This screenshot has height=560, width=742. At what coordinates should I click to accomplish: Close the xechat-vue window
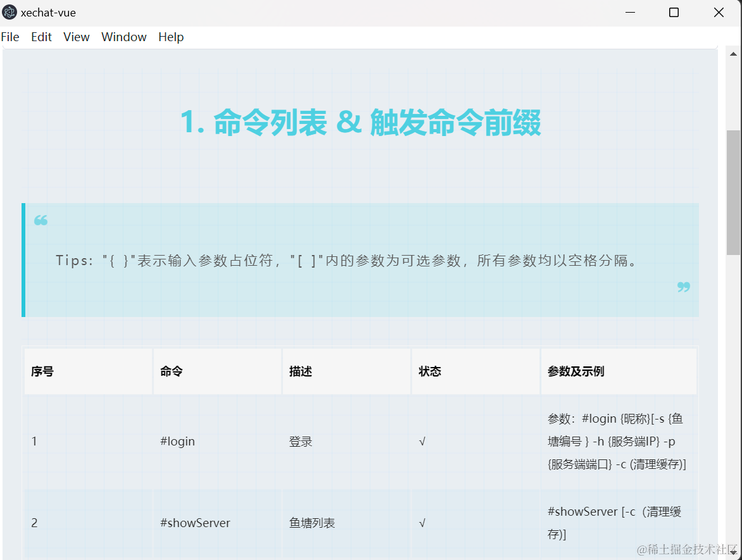click(x=719, y=12)
